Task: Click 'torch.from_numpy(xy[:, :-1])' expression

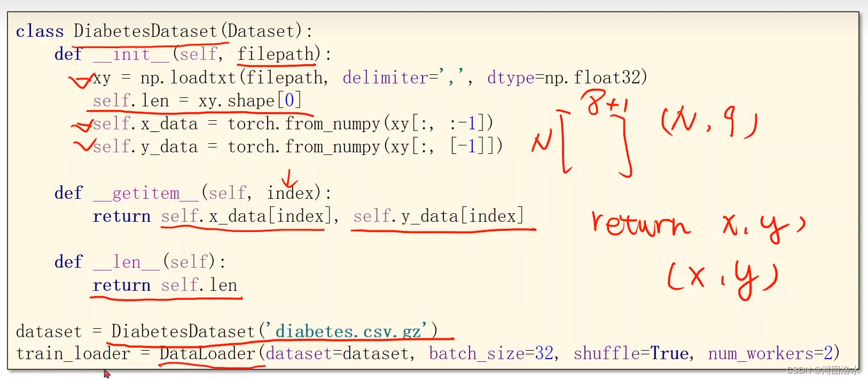Action: tap(361, 124)
